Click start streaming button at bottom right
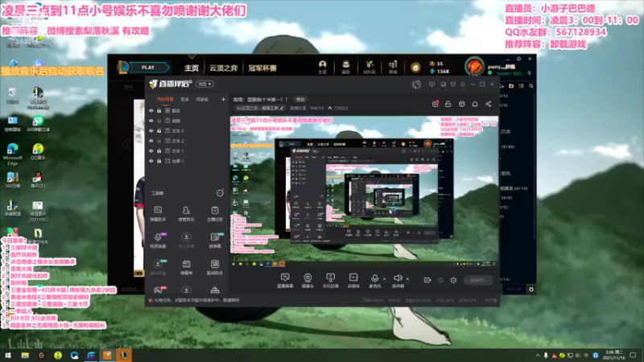Screen dimensions: 644x362 point(477,280)
